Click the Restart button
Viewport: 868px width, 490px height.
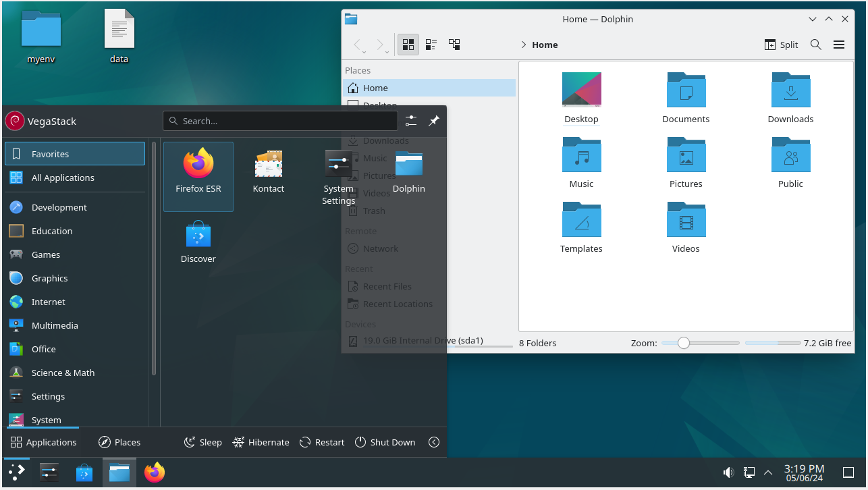322,442
